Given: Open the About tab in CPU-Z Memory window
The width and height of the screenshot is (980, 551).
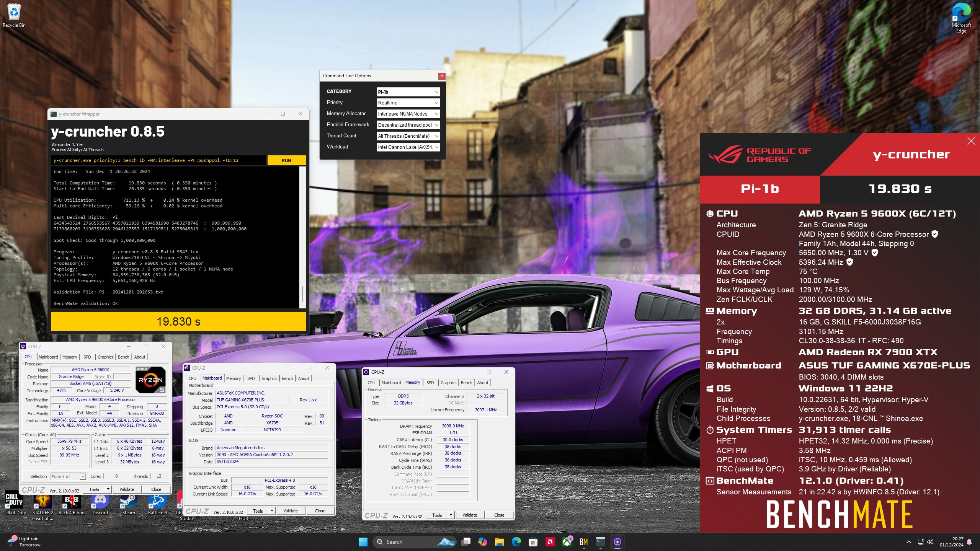Looking at the screenshot, I should pos(483,383).
